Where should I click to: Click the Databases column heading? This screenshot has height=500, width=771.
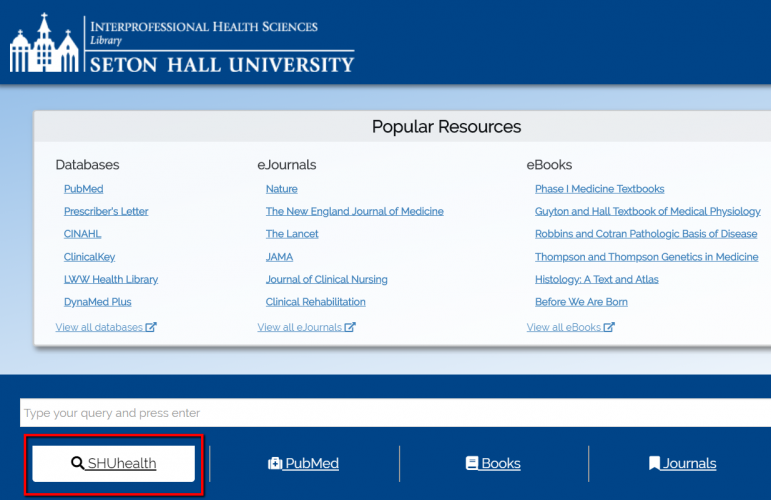[88, 165]
